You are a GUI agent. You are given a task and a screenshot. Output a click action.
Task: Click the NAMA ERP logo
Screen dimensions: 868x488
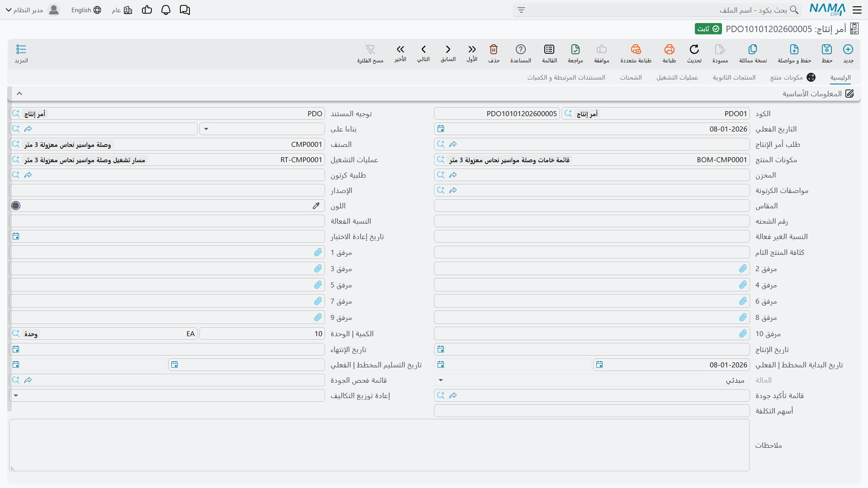pyautogui.click(x=827, y=9)
